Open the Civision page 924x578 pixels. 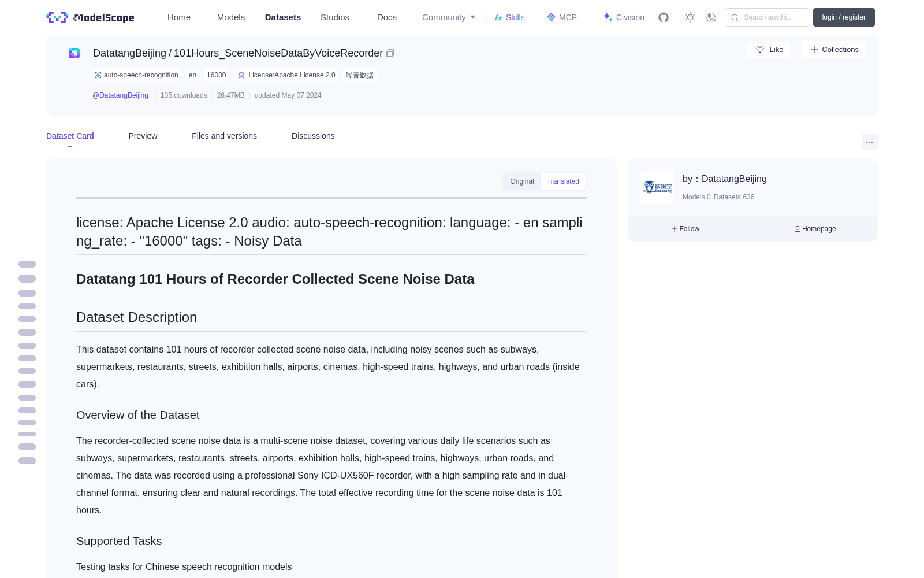tap(624, 17)
